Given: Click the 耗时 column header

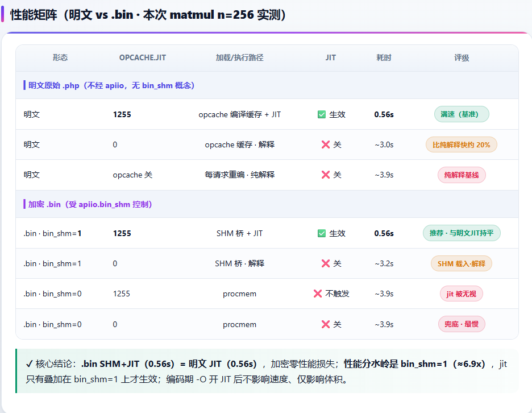Looking at the screenshot, I should point(384,57).
